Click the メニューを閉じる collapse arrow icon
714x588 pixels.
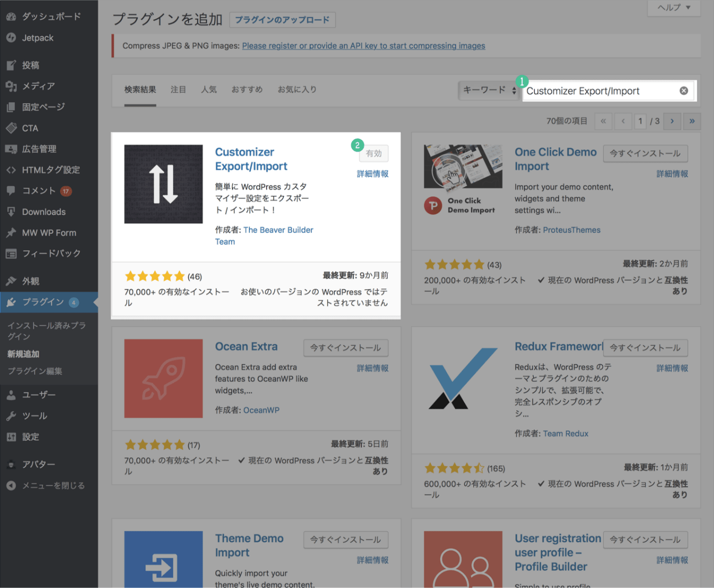point(11,485)
